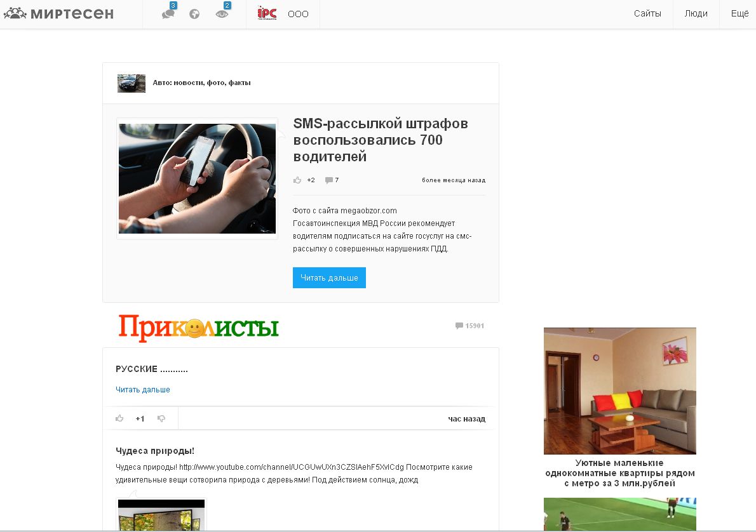Click the '+2' like count
Viewport: 756px width, 532px height.
click(x=311, y=180)
